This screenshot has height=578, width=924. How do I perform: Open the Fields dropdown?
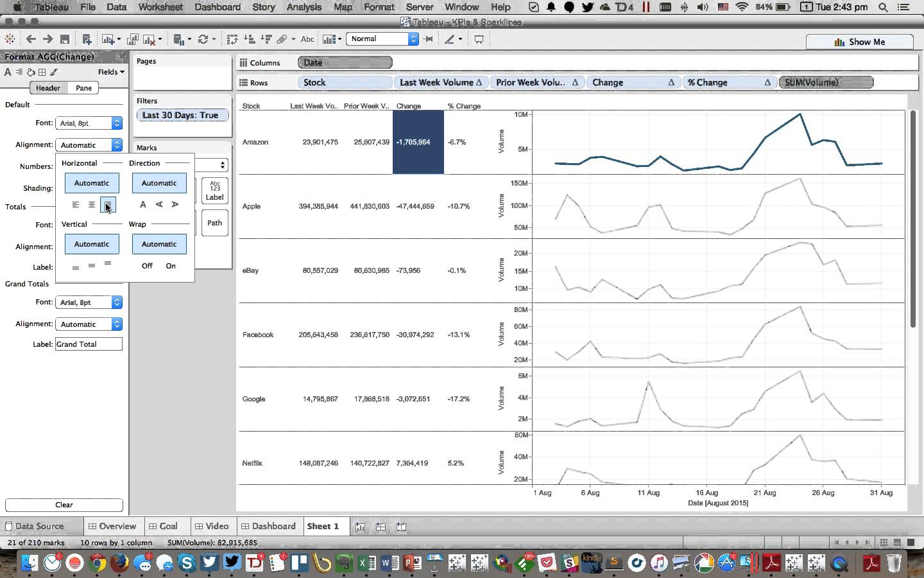point(111,72)
